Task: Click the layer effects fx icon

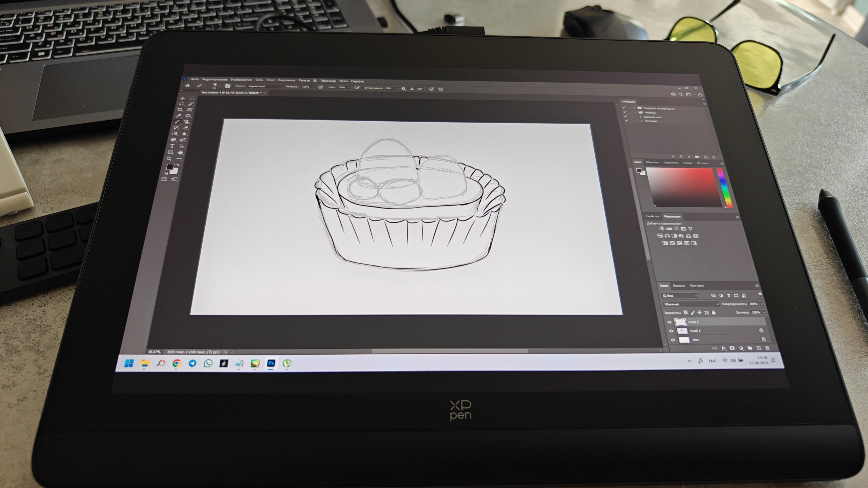Action: 723,348
